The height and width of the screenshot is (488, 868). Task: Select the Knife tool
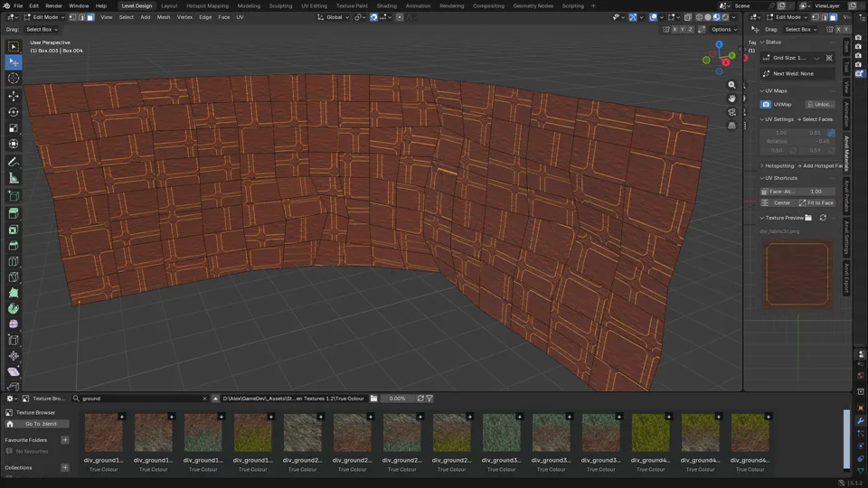(14, 277)
